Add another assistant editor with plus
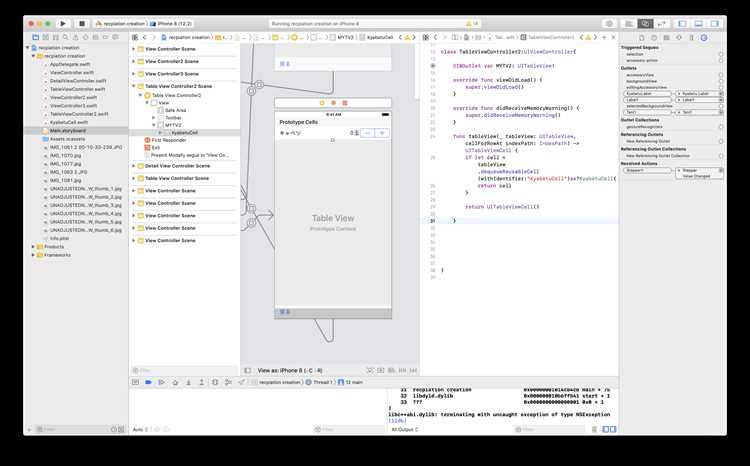Viewport: 750px width, 466px height. pyautogui.click(x=604, y=37)
